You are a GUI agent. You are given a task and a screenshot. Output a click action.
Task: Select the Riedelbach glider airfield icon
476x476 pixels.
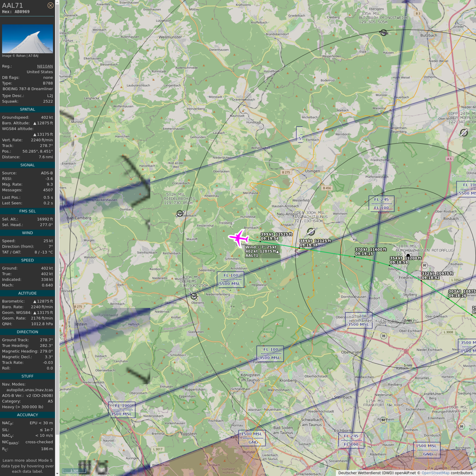180,214
